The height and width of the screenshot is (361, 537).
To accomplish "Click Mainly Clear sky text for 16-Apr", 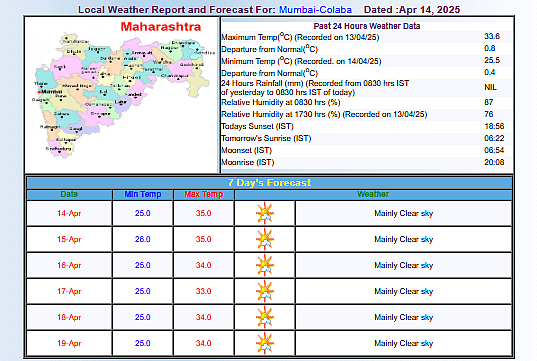I will [x=403, y=265].
